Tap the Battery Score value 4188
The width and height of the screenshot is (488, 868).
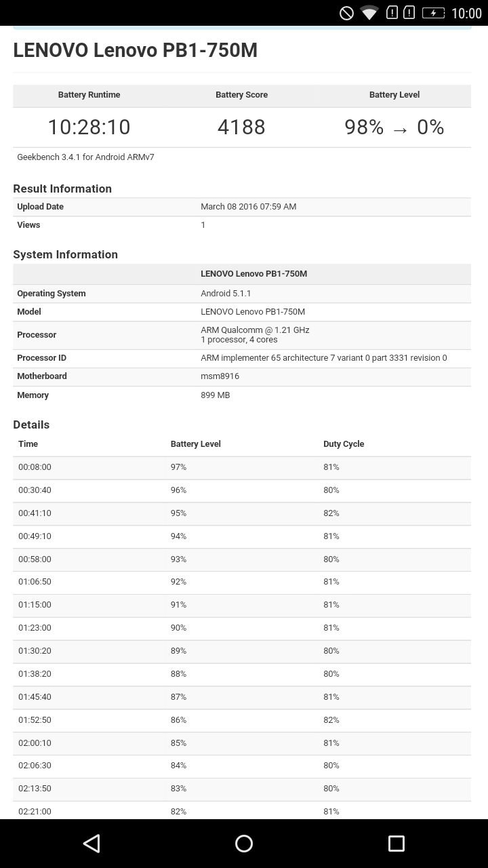click(241, 127)
